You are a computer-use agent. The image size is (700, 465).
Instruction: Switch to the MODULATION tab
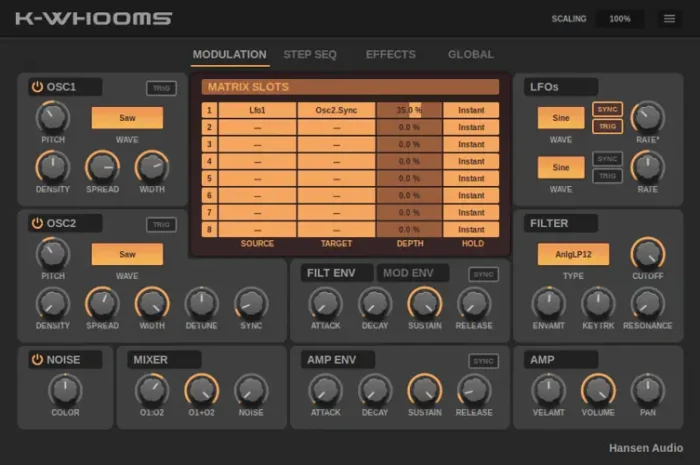[229, 54]
